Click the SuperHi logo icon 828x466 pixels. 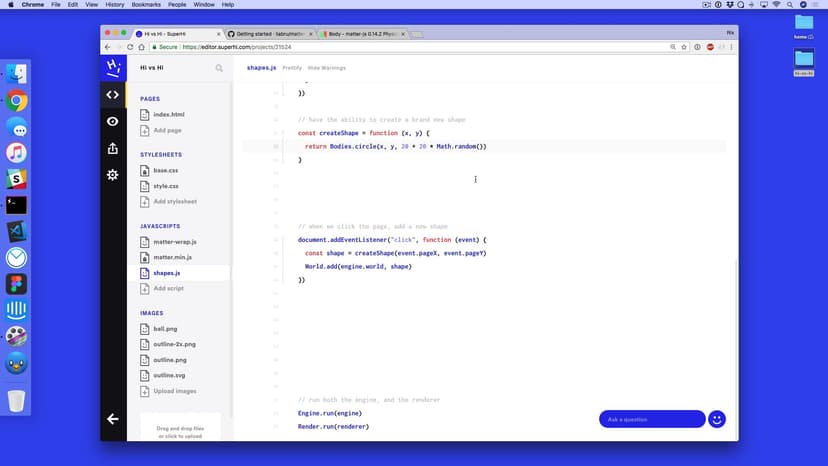pos(113,68)
